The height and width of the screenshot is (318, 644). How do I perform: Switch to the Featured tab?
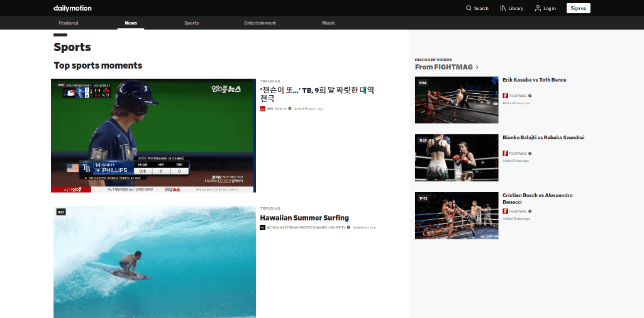coord(69,23)
